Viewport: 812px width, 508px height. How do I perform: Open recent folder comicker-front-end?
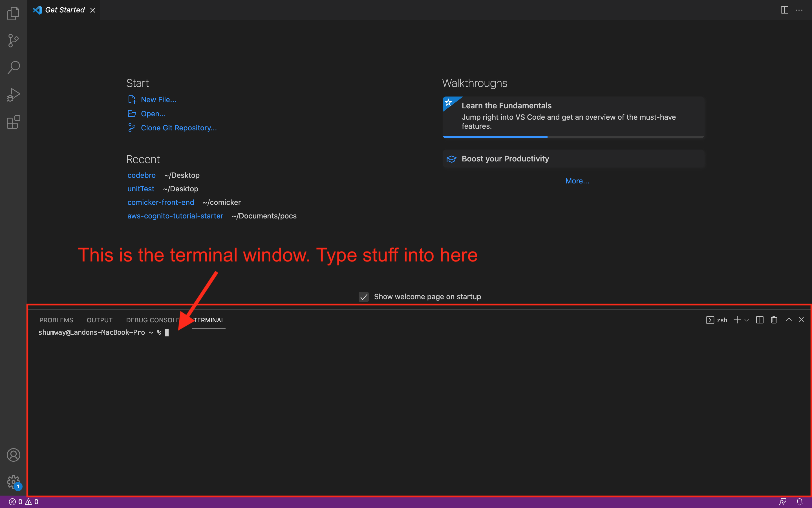pyautogui.click(x=160, y=202)
